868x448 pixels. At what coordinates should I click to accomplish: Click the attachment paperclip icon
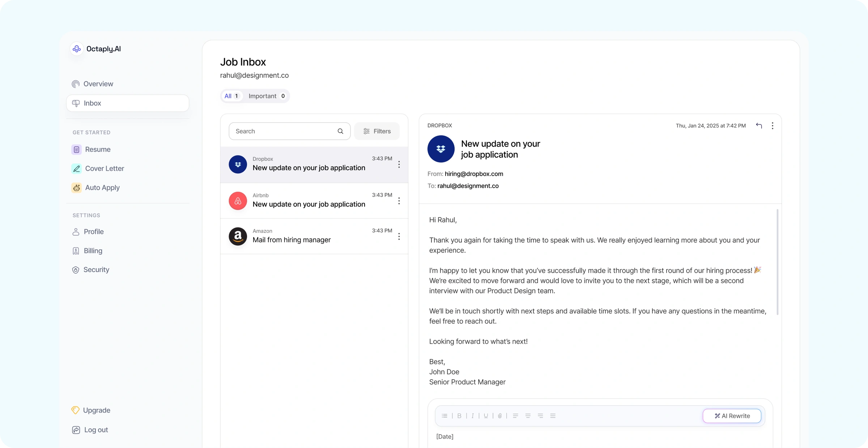point(500,416)
